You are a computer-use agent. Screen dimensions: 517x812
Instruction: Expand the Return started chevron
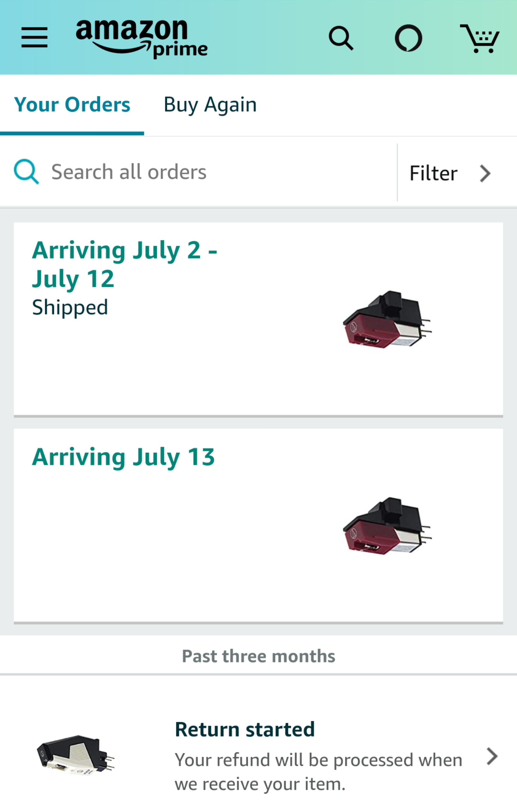point(492,756)
